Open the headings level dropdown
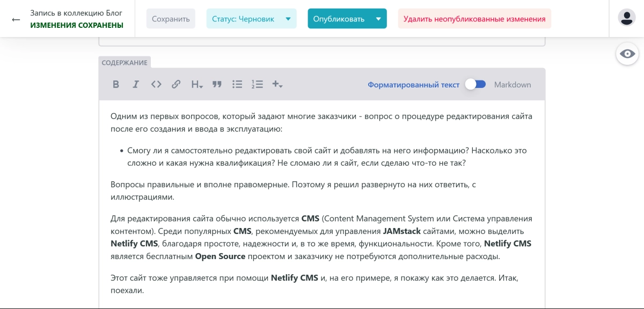The width and height of the screenshot is (644, 309). coord(197,84)
